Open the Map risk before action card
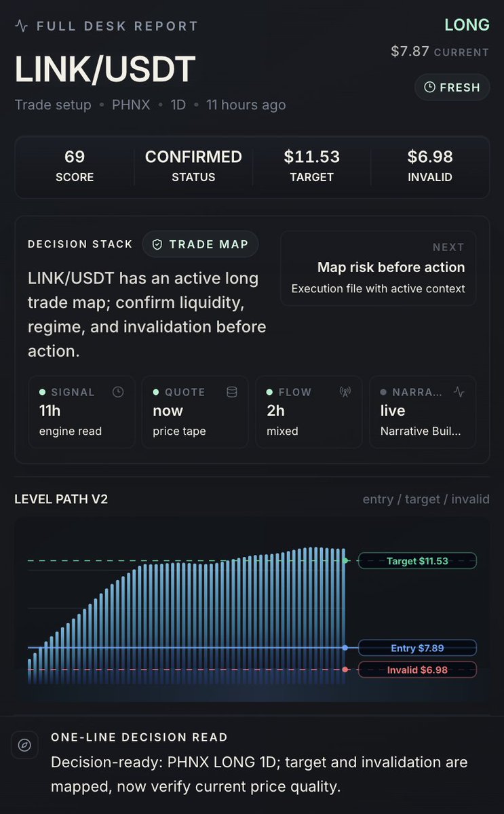Screen dimensions: 504x814 (x=378, y=268)
